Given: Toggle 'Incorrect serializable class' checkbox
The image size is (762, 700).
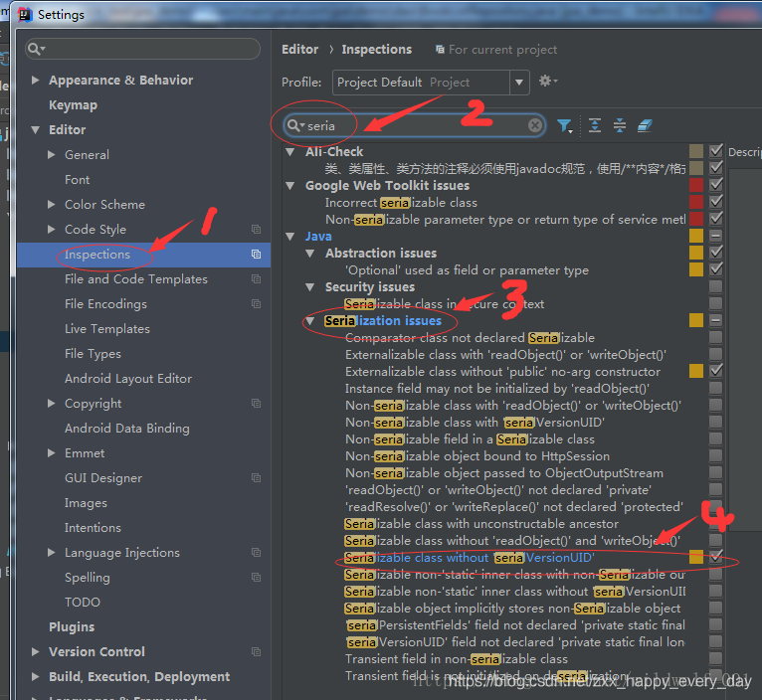Looking at the screenshot, I should (716, 202).
